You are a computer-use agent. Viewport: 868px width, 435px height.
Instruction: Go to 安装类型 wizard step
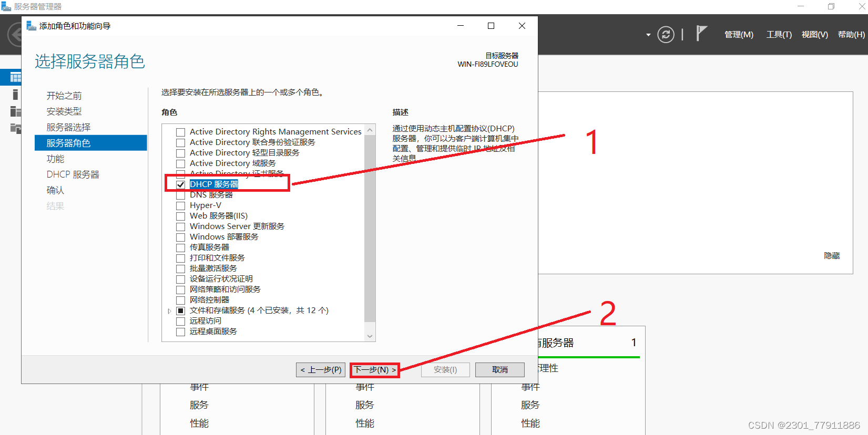pyautogui.click(x=64, y=111)
